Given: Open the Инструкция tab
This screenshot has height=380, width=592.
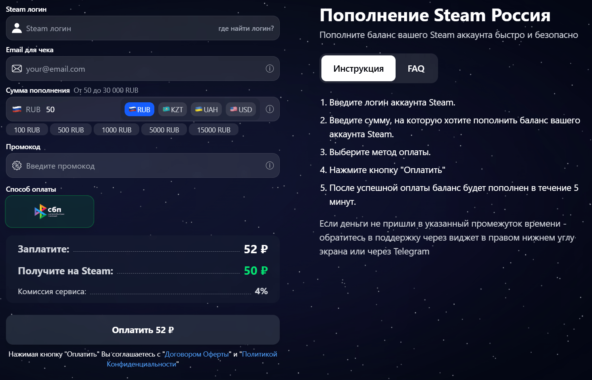Looking at the screenshot, I should [358, 68].
